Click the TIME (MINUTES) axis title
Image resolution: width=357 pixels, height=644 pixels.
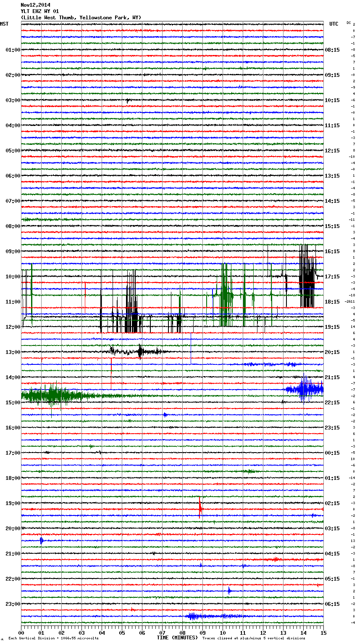pos(177,638)
